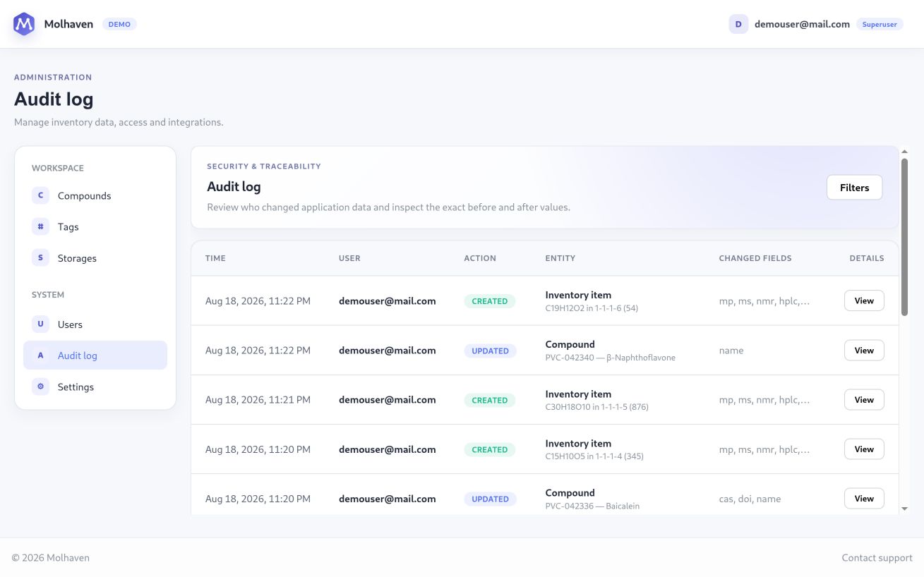Click the ENTITY column header

pos(560,258)
